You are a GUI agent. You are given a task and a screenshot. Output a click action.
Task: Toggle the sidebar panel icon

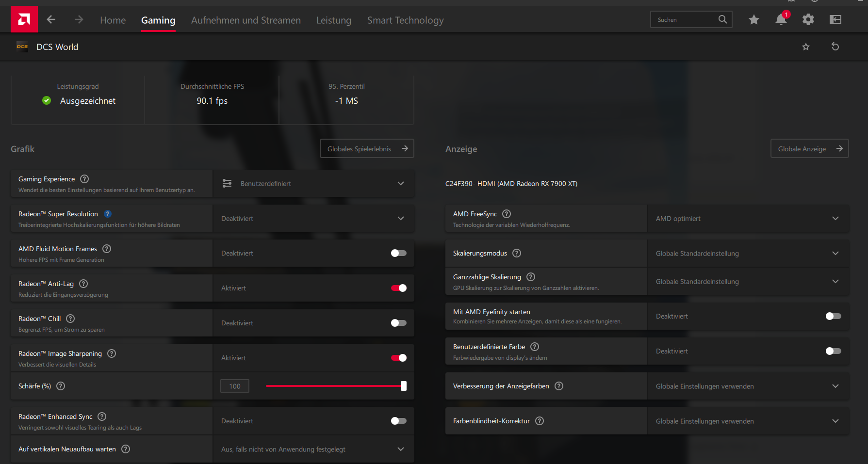835,19
